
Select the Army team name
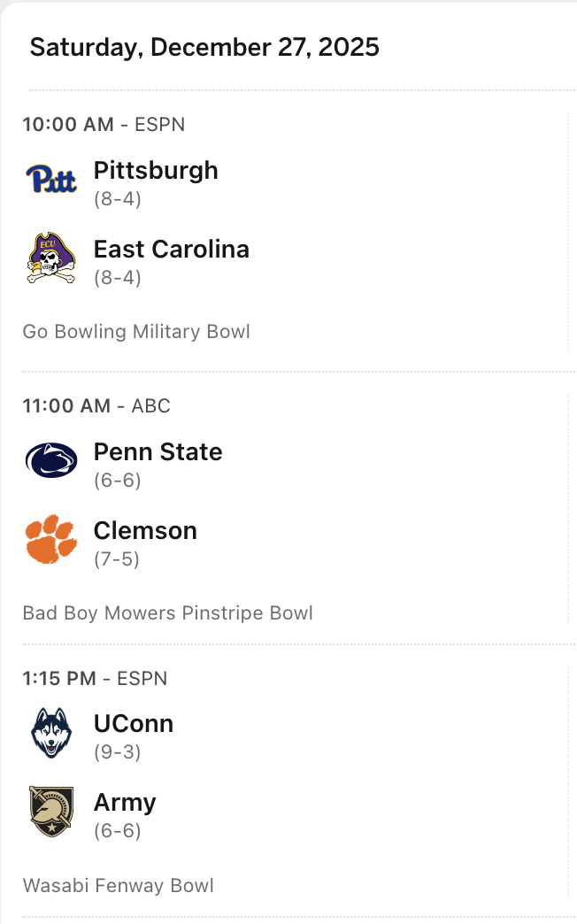click(x=125, y=802)
